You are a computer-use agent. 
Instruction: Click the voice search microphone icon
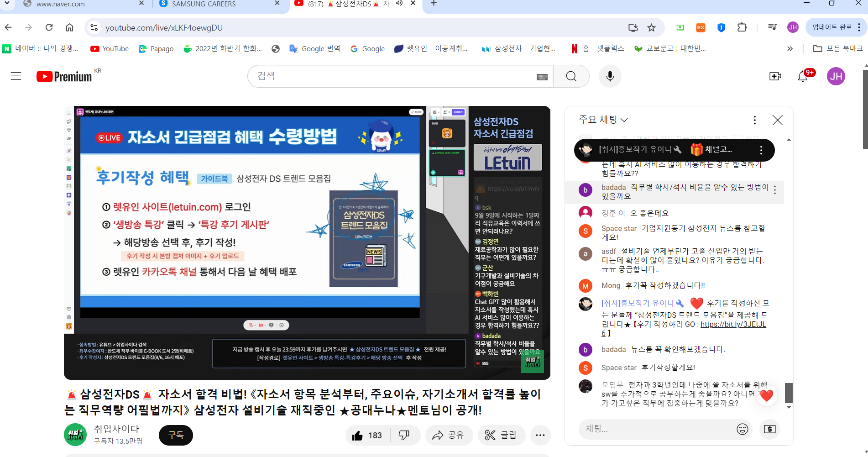pos(610,76)
